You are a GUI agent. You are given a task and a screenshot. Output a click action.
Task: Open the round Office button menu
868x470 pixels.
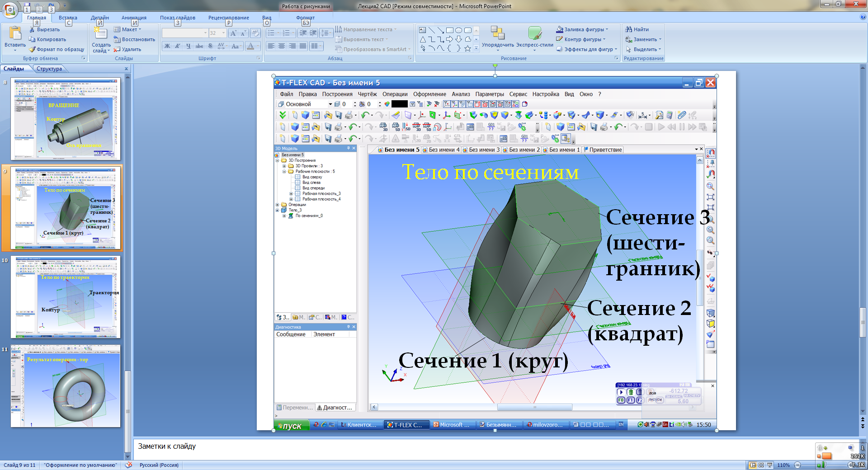point(10,9)
